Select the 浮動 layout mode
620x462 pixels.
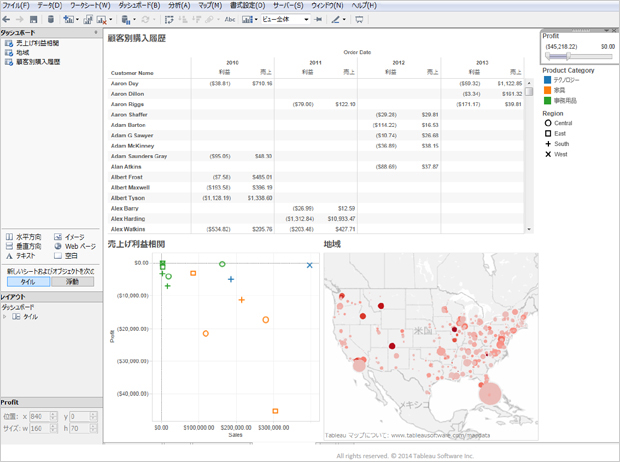pos(72,283)
